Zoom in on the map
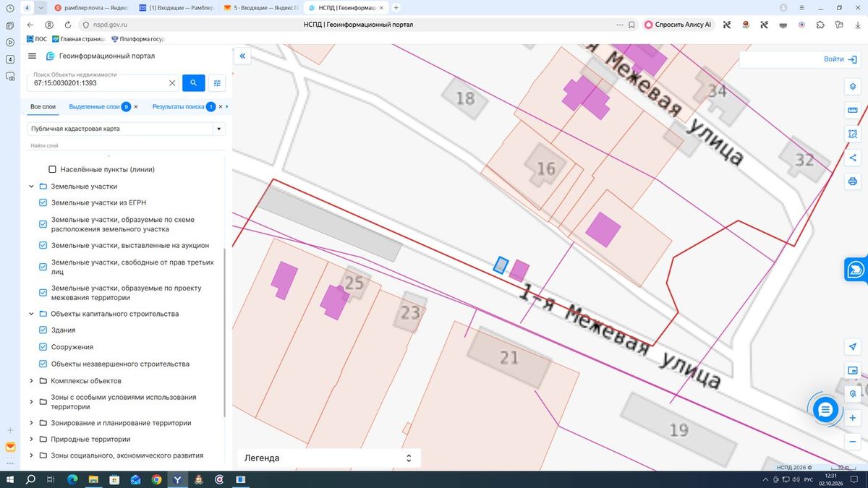Image resolution: width=868 pixels, height=488 pixels. click(853, 418)
